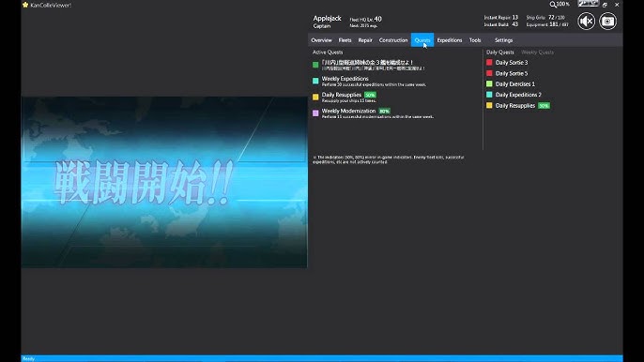Take a screenshot with the camera icon
The height and width of the screenshot is (362, 644).
[608, 21]
